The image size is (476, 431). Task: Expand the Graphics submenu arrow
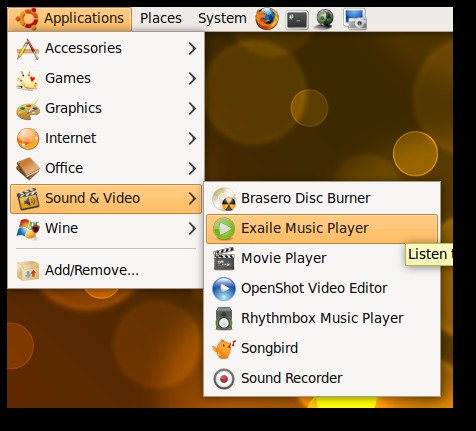pyautogui.click(x=192, y=109)
